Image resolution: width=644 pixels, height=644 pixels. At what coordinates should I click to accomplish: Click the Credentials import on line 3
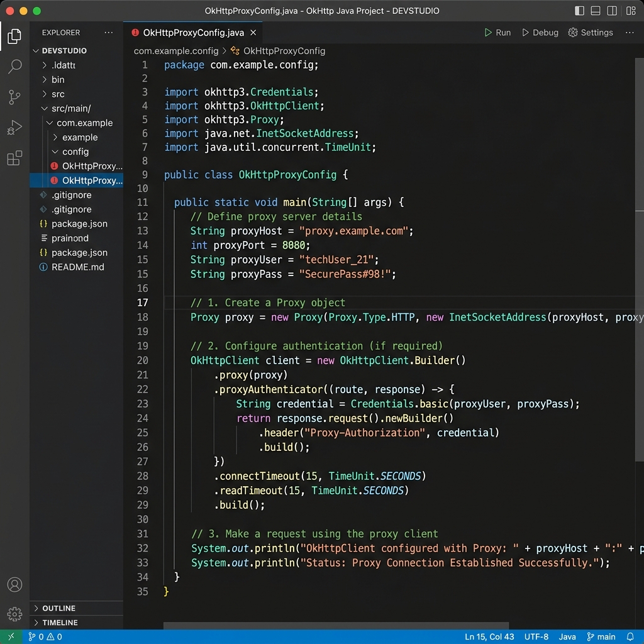coord(282,92)
